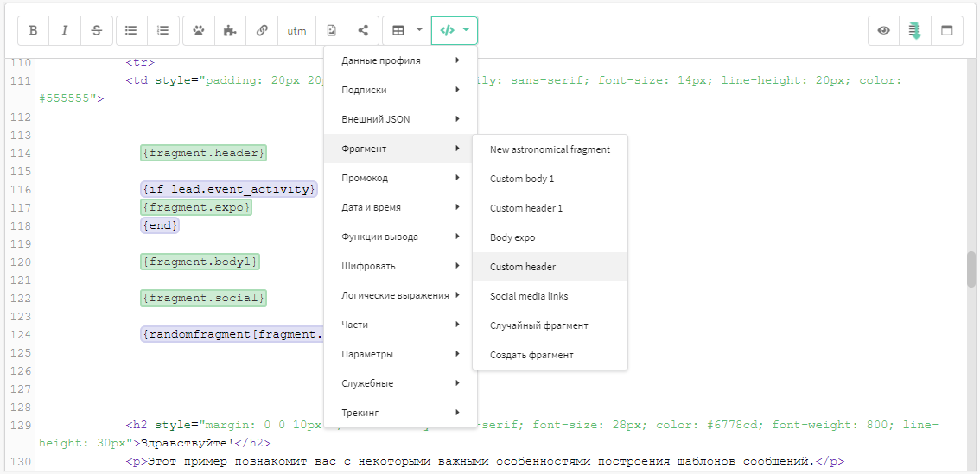Click the vertical scrollbar thumb
Image resolution: width=980 pixels, height=474 pixels.
971,269
